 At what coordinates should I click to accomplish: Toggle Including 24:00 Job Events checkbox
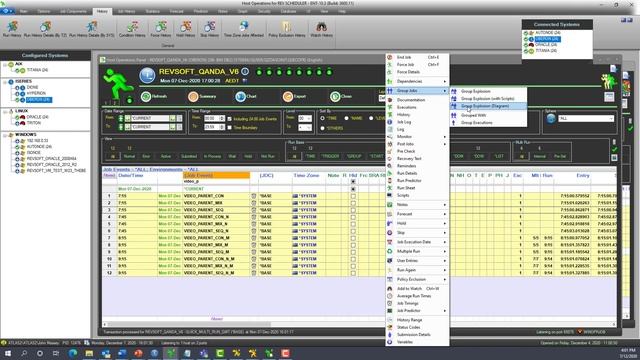tap(229, 119)
